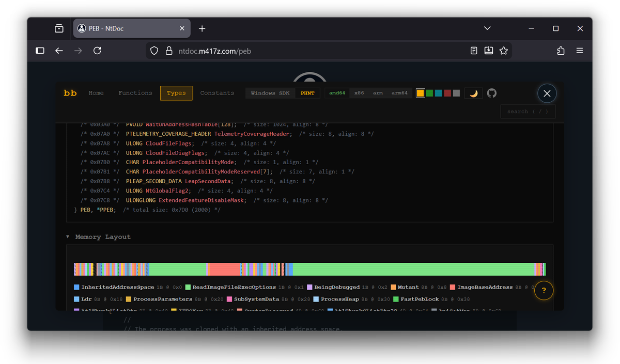Toggle the browser sidebar icon
The height and width of the screenshot is (364, 620).
[40, 51]
